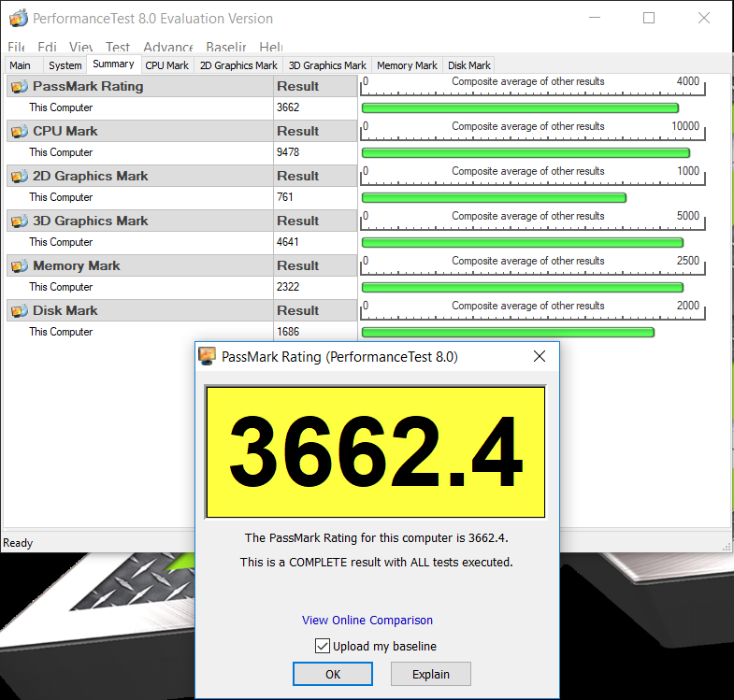Screen dimensions: 734x700
Task: Click the 3D Graphics result value 4641
Action: (x=287, y=242)
